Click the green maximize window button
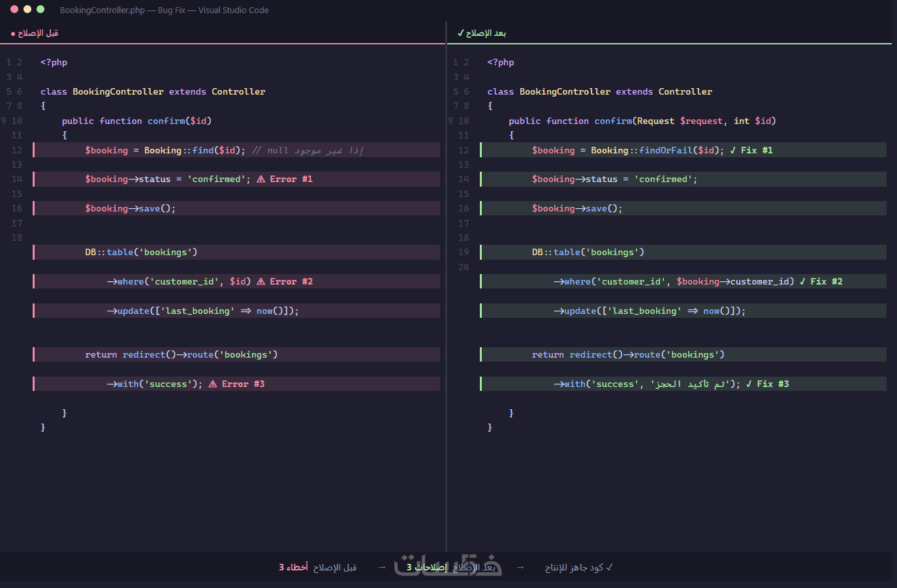897x588 pixels. [40, 9]
